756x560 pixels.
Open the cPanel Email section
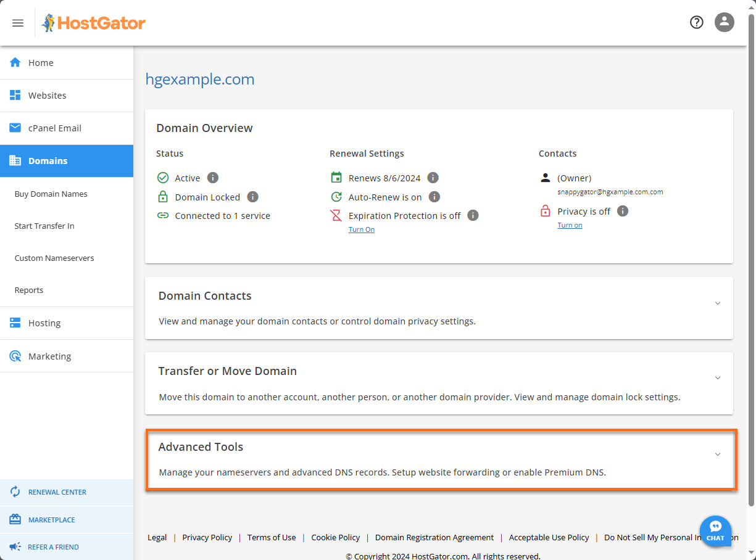click(x=54, y=128)
